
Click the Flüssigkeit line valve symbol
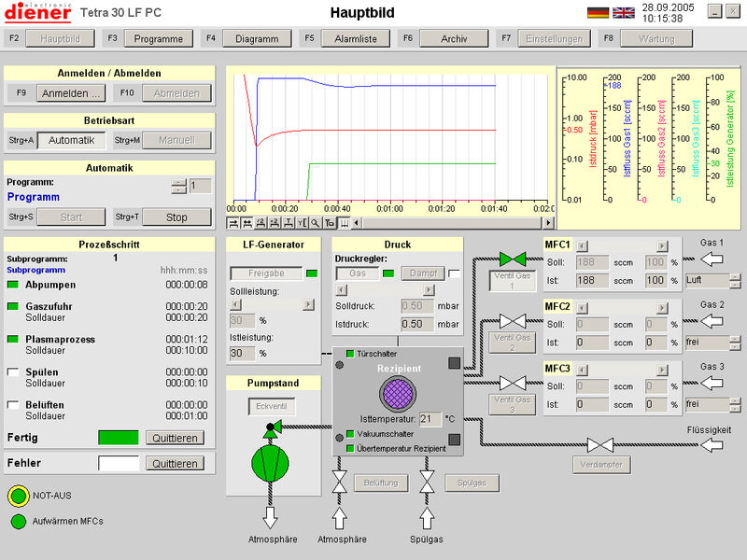(x=600, y=445)
